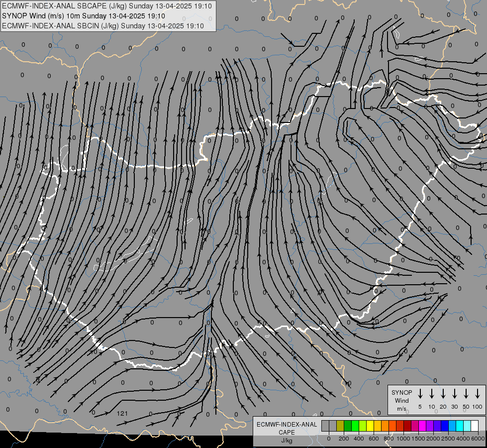Screen dimensions: 487x448
Task: Click the 6000 tick label on CAPE scale
Action: tap(478, 439)
